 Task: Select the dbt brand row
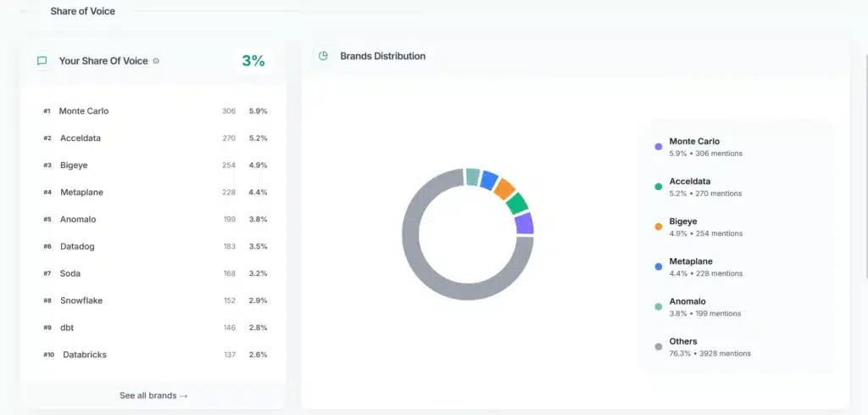coord(155,328)
